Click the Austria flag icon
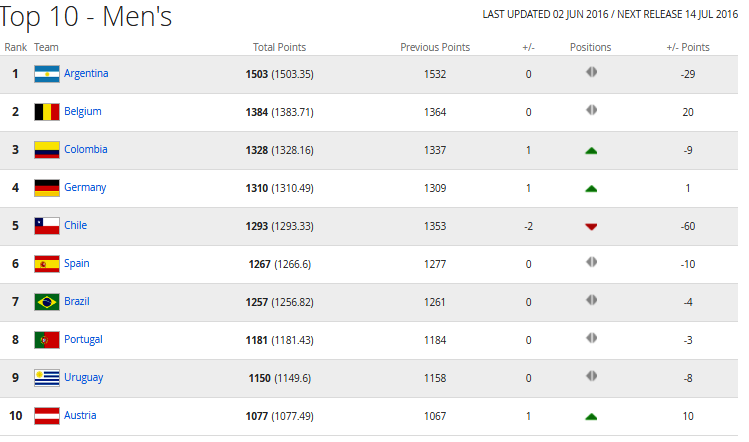This screenshot has height=442, width=749. [x=47, y=416]
